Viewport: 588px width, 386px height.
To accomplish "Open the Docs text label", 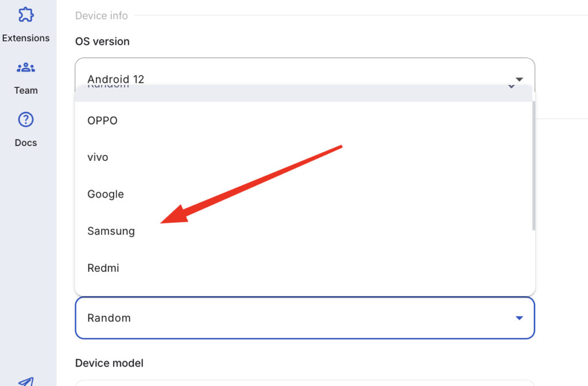I will coord(26,142).
